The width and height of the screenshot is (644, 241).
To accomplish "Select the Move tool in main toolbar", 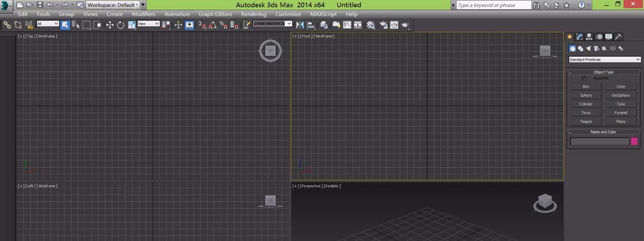I will point(109,25).
